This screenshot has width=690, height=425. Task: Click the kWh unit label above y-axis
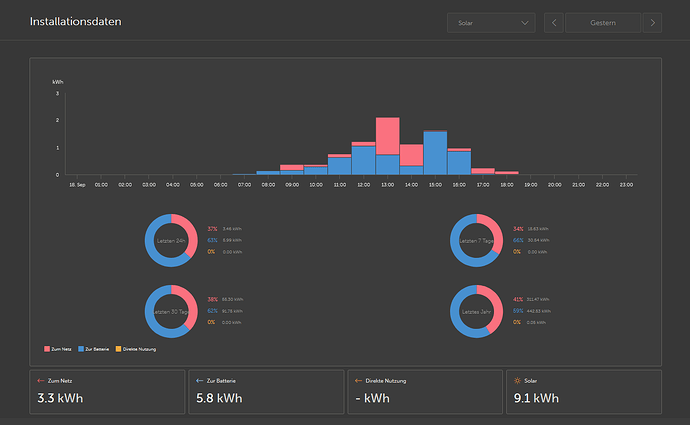click(58, 82)
